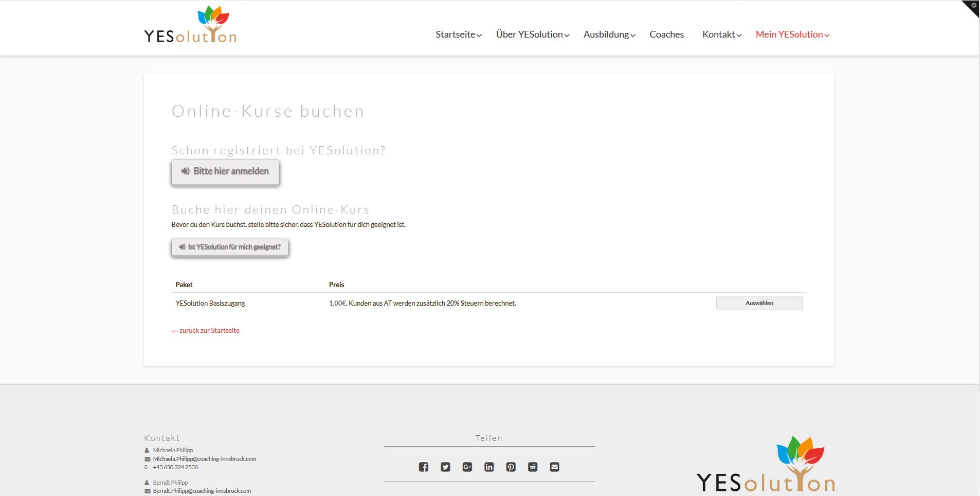This screenshot has width=980, height=496.
Task: Click the Teilen heading in footer
Action: 489,438
